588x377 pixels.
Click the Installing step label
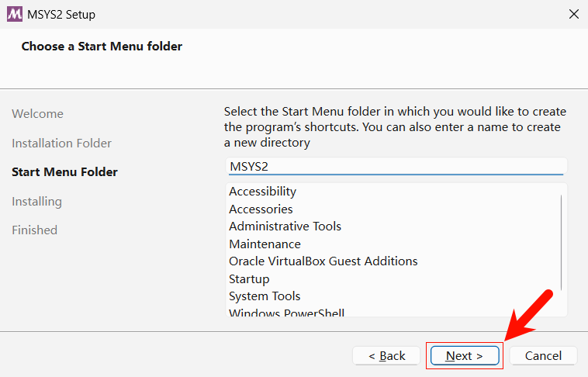coord(37,202)
